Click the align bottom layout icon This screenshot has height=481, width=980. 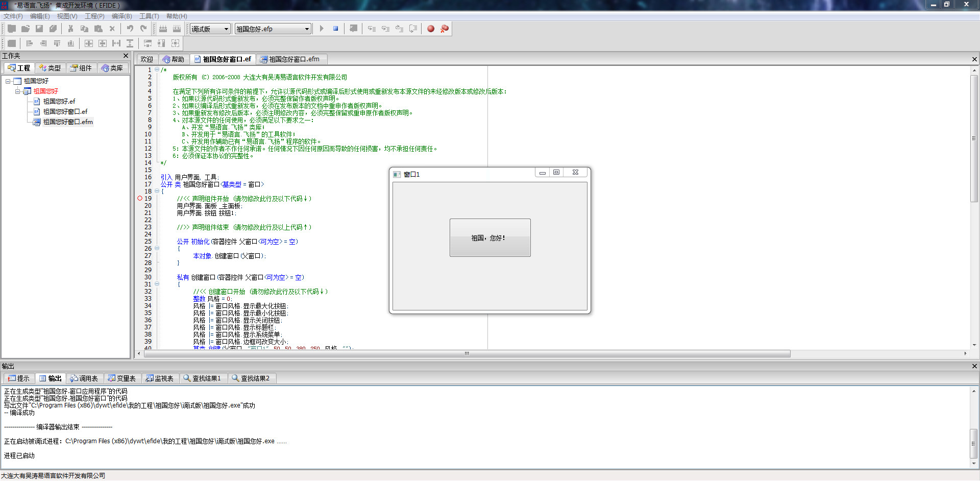coord(71,43)
